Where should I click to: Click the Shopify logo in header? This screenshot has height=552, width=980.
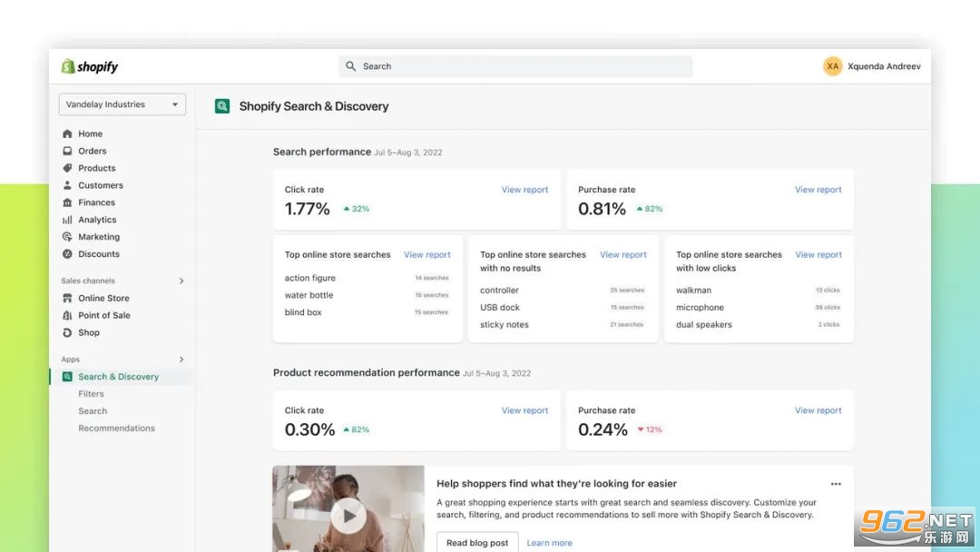pyautogui.click(x=90, y=66)
